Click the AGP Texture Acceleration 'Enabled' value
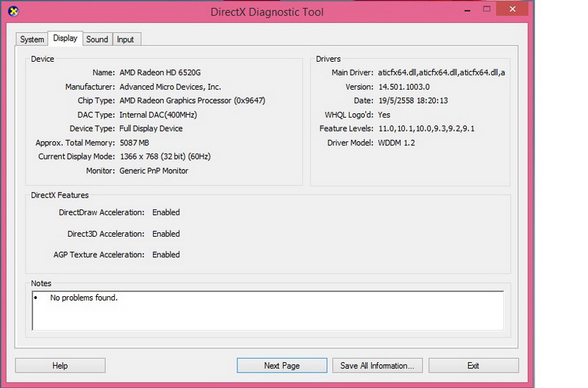Screen dimensions: 588x388 [x=166, y=254]
